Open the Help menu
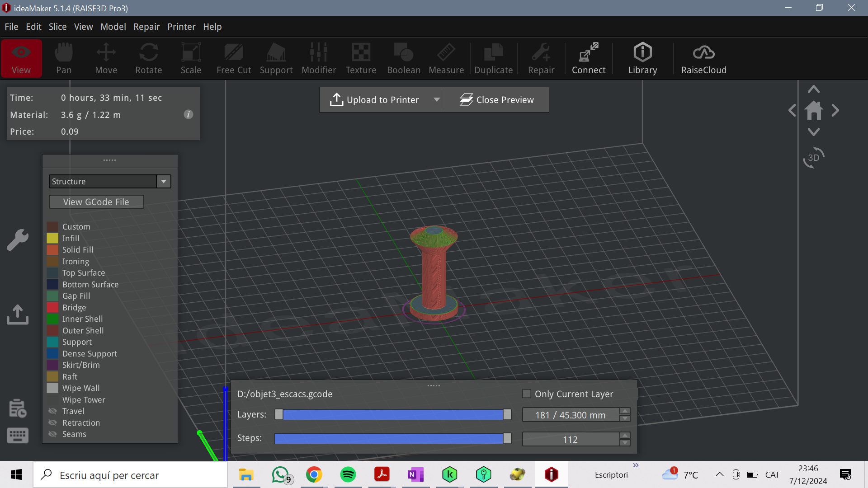The height and width of the screenshot is (488, 868). (212, 27)
